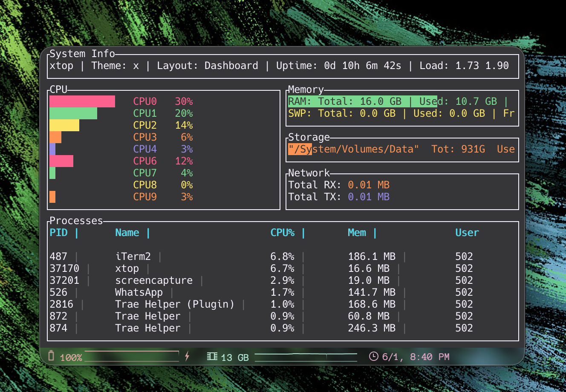Click the Mem column header
The image size is (566, 392).
(357, 233)
